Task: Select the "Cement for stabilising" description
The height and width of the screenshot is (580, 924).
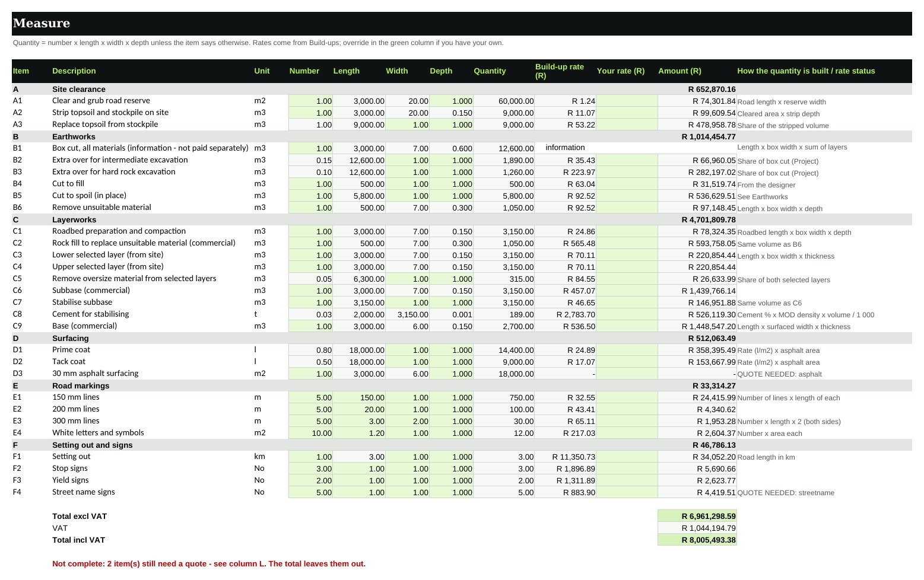Action: pyautogui.click(x=91, y=314)
